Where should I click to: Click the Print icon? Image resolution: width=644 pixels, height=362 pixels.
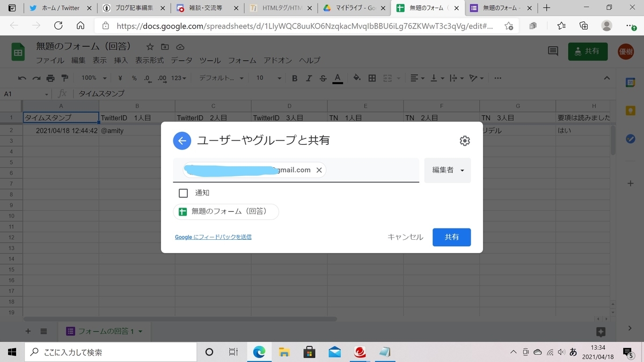(50, 78)
